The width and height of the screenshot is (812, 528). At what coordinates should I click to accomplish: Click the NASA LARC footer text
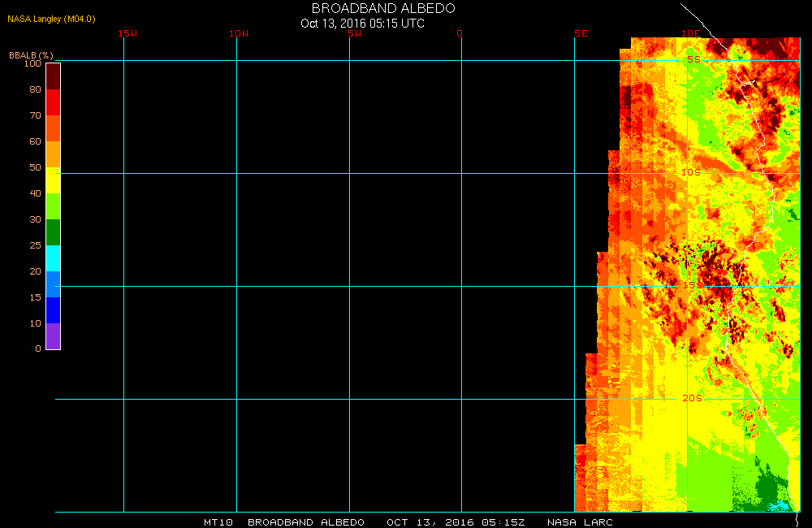pyautogui.click(x=580, y=522)
